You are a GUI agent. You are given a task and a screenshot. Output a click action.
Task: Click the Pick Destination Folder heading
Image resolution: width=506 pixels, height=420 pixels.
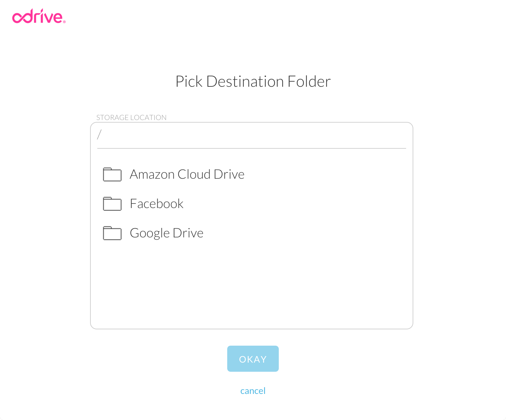[x=253, y=82]
